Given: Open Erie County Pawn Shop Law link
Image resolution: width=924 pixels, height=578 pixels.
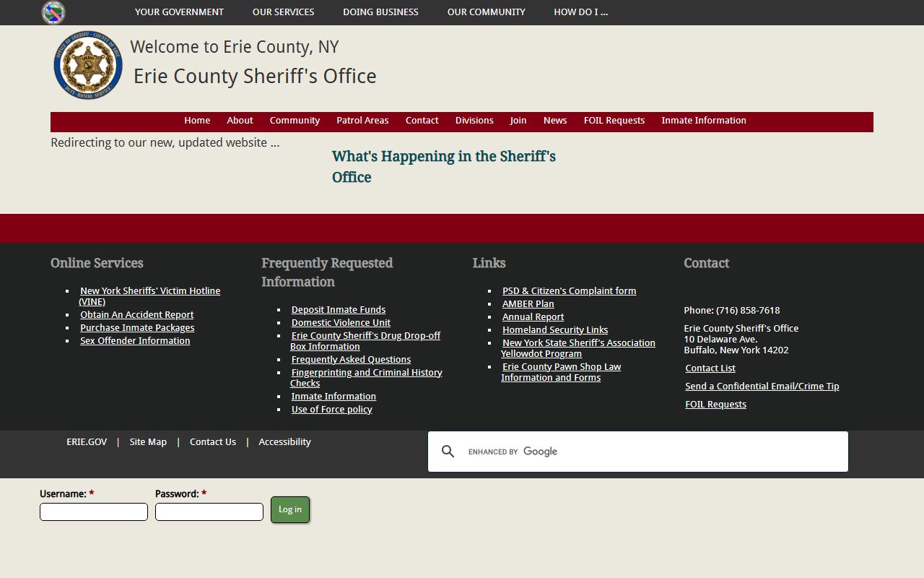Looking at the screenshot, I should click(561, 372).
